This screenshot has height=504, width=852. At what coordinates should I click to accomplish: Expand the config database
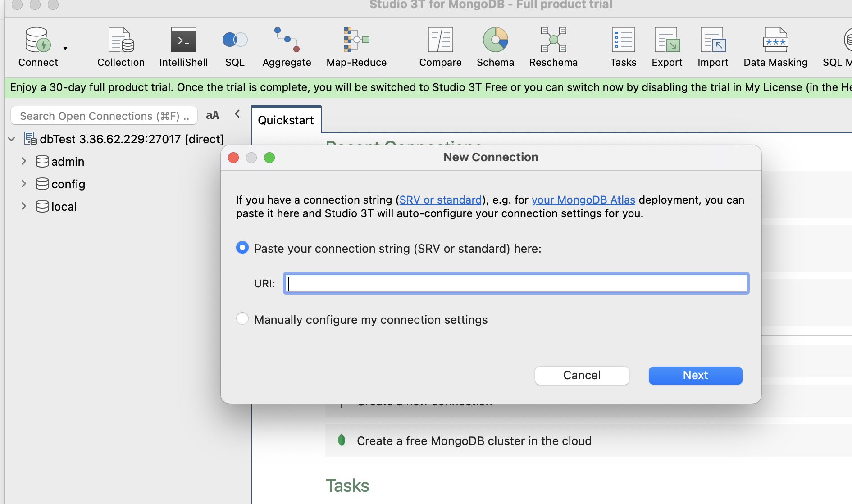point(24,184)
